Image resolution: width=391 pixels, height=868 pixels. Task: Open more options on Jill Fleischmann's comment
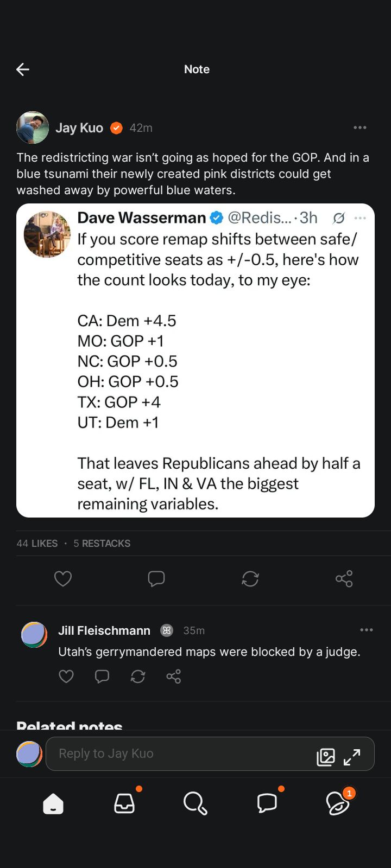367,630
